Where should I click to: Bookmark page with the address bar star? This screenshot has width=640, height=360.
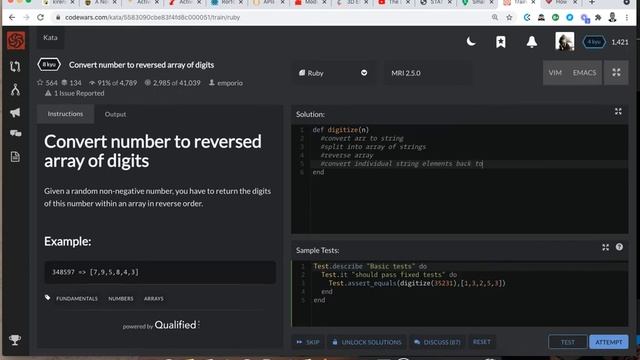pos(509,18)
